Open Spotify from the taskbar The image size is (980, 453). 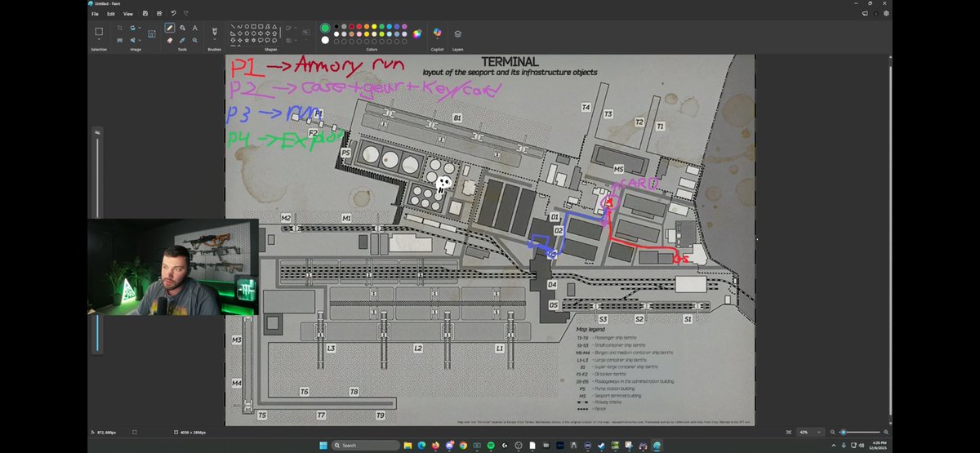click(x=490, y=446)
